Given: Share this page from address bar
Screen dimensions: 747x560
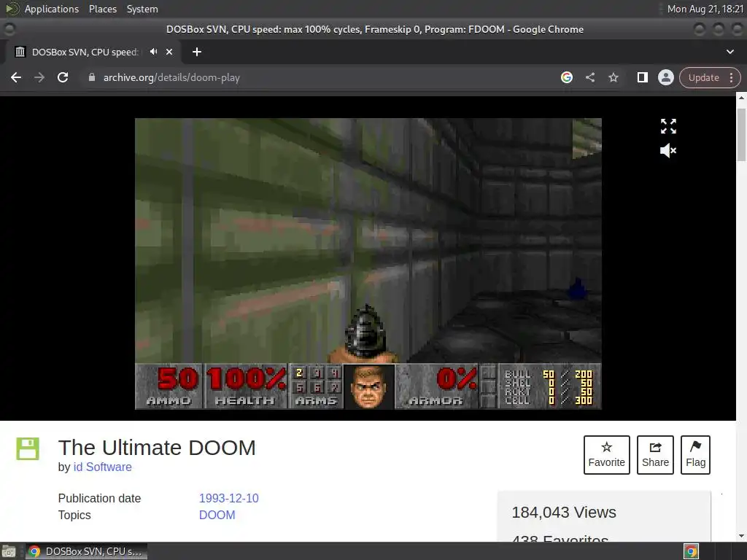Looking at the screenshot, I should (x=590, y=77).
